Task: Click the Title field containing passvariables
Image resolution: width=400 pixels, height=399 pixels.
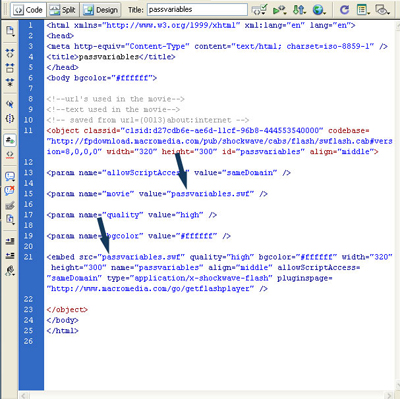Action: click(x=197, y=10)
